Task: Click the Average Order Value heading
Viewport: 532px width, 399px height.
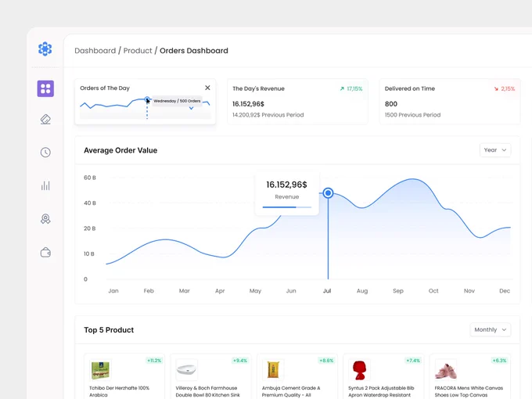Action: point(120,150)
